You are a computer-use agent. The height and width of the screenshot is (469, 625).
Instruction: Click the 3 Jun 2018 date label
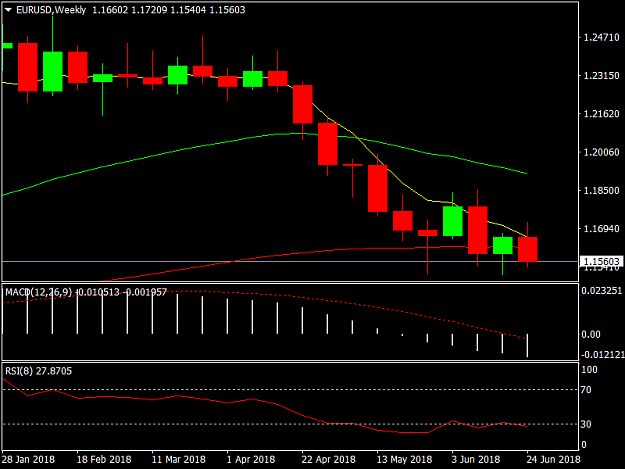(476, 459)
